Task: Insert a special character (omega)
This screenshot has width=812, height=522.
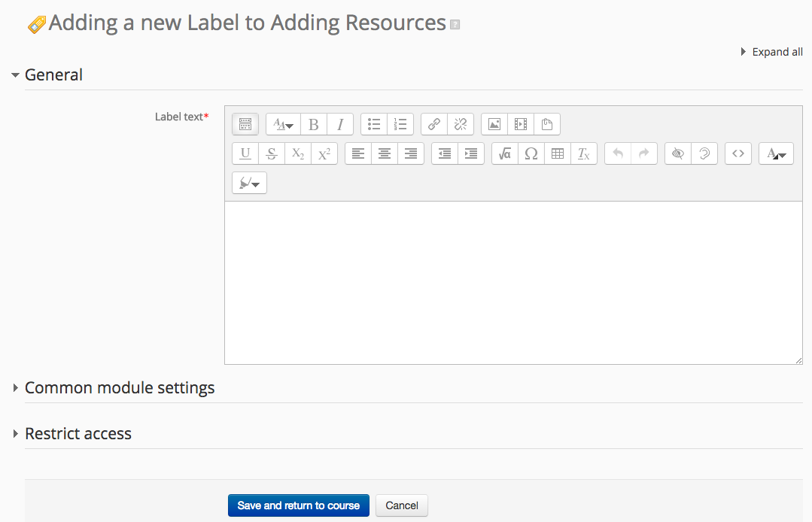Action: tap(531, 153)
